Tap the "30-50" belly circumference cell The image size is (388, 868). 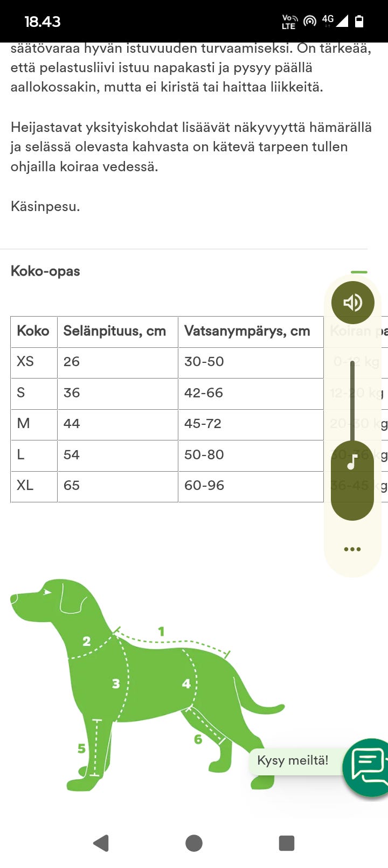[204, 361]
